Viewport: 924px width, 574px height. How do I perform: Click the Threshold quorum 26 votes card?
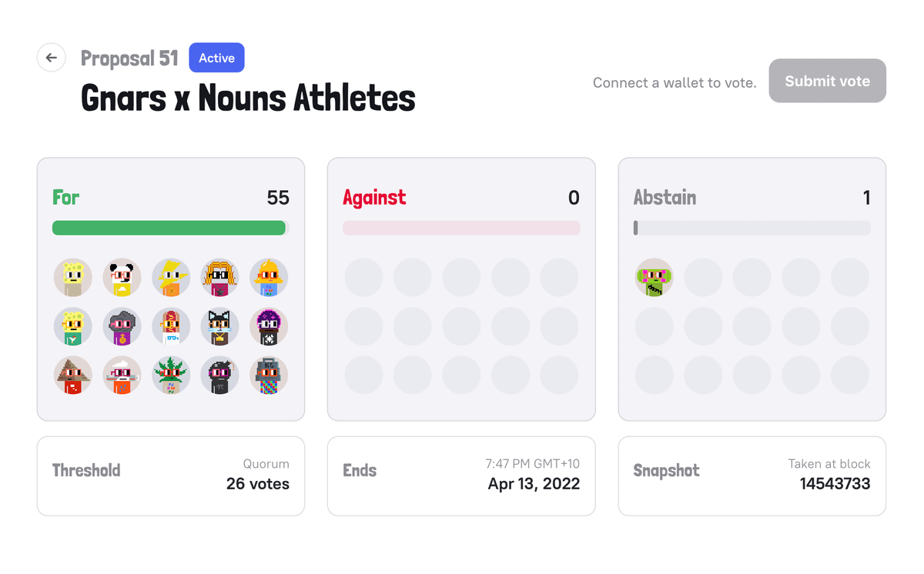click(x=171, y=476)
